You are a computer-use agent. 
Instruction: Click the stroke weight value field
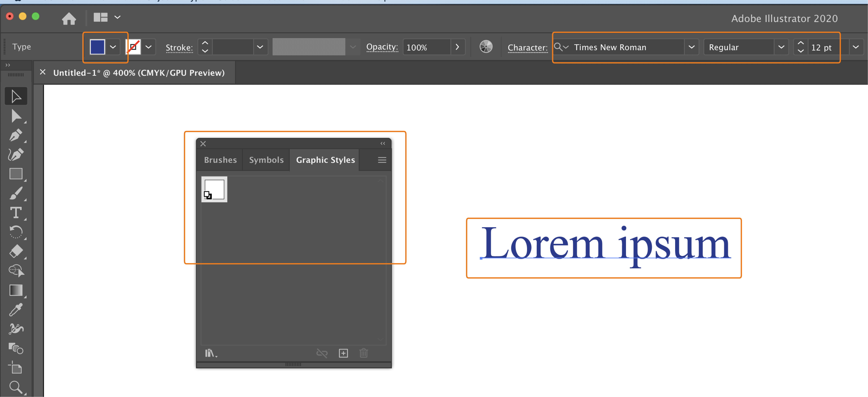coord(233,47)
